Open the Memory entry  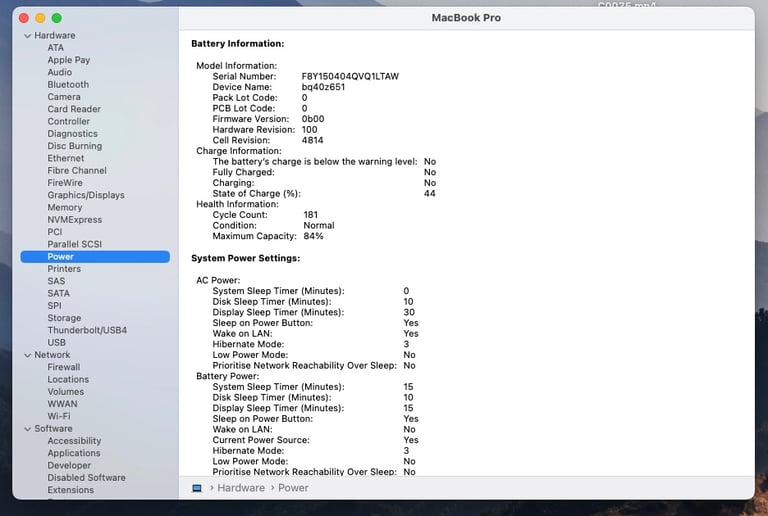tap(65, 207)
